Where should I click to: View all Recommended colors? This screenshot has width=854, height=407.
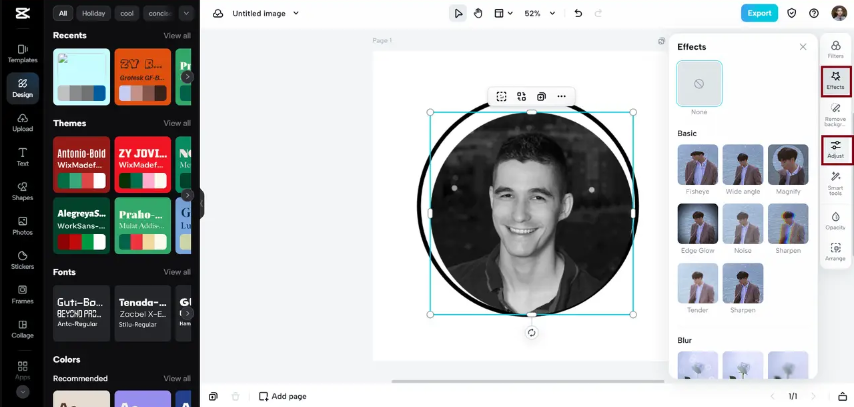(177, 378)
